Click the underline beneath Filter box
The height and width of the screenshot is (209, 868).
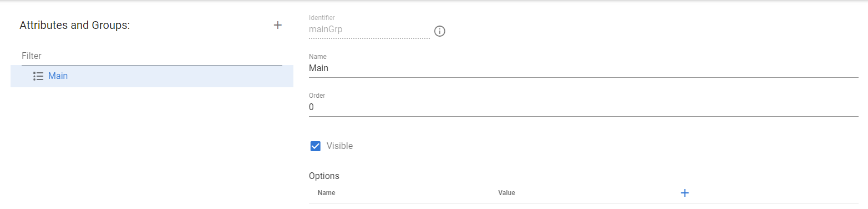(x=152, y=65)
